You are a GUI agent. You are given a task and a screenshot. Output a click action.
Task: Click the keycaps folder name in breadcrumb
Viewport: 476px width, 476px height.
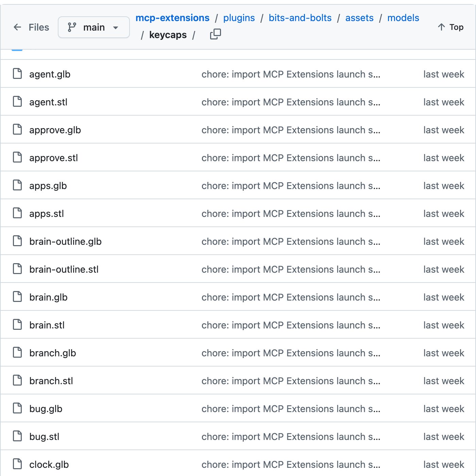tap(168, 35)
